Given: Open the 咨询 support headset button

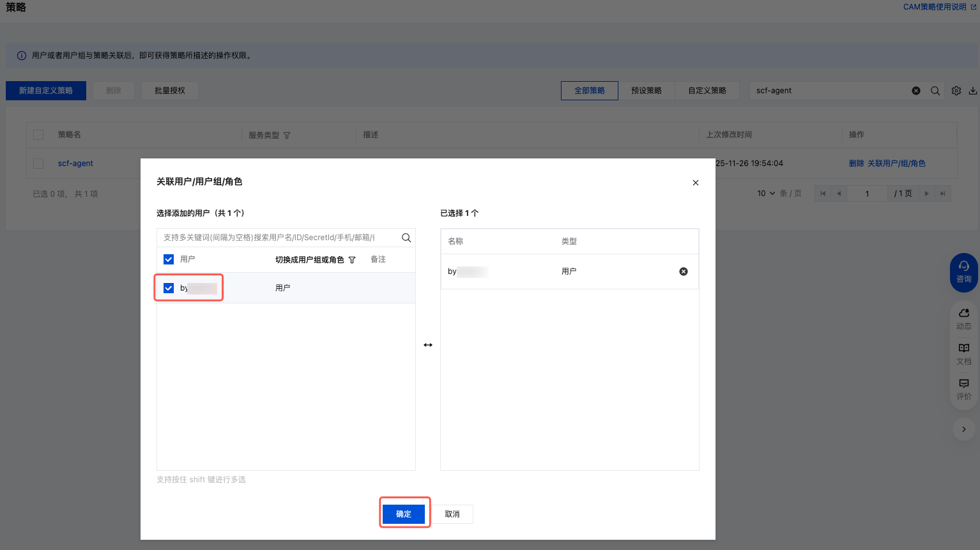Looking at the screenshot, I should pos(963,272).
